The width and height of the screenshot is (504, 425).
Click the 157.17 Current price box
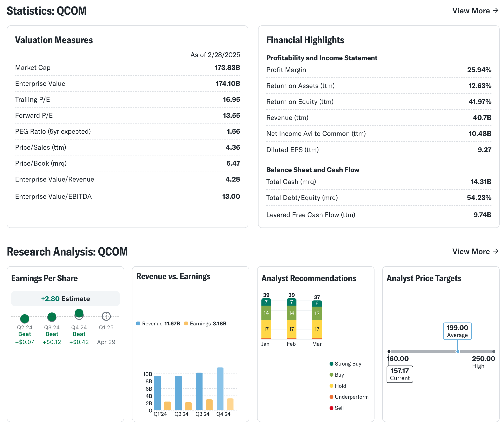[x=400, y=374]
